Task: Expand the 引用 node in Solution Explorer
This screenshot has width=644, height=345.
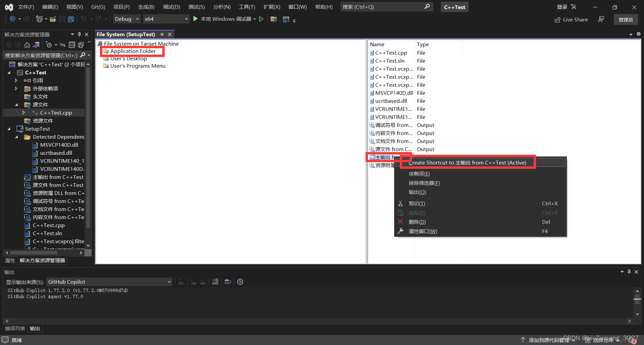Action: (16, 80)
